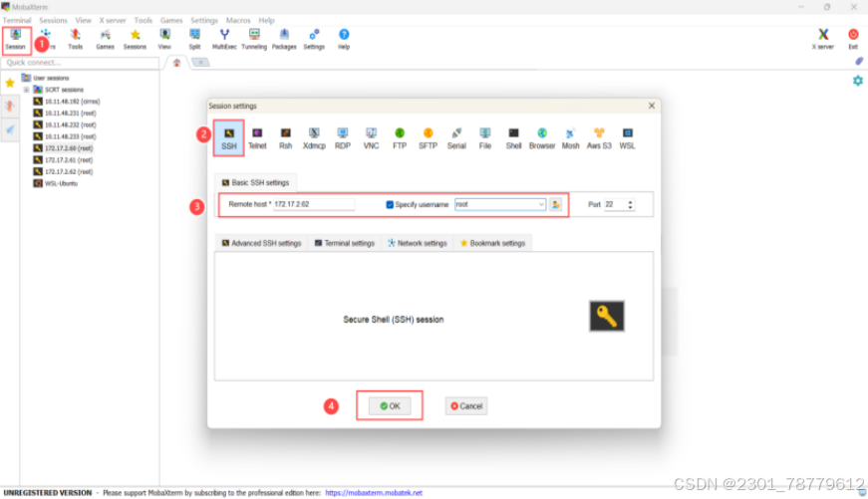
Task: Open the Games menu in the menu bar
Action: pos(171,20)
